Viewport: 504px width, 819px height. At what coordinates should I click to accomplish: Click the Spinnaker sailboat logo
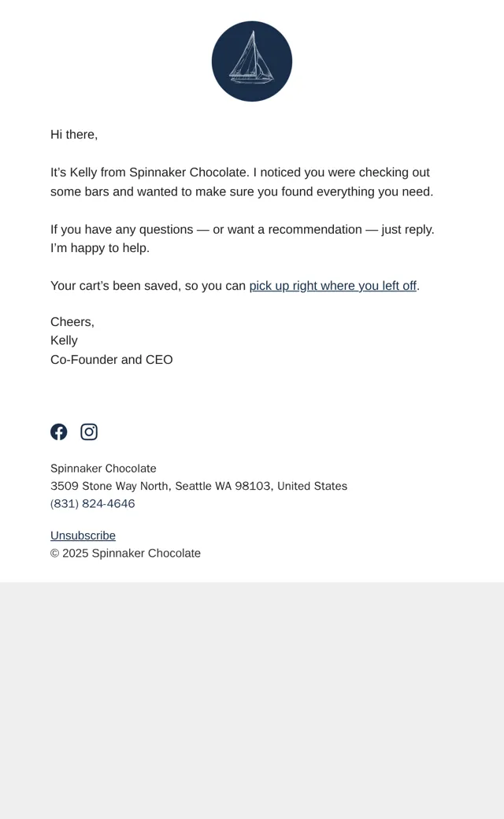pyautogui.click(x=252, y=61)
